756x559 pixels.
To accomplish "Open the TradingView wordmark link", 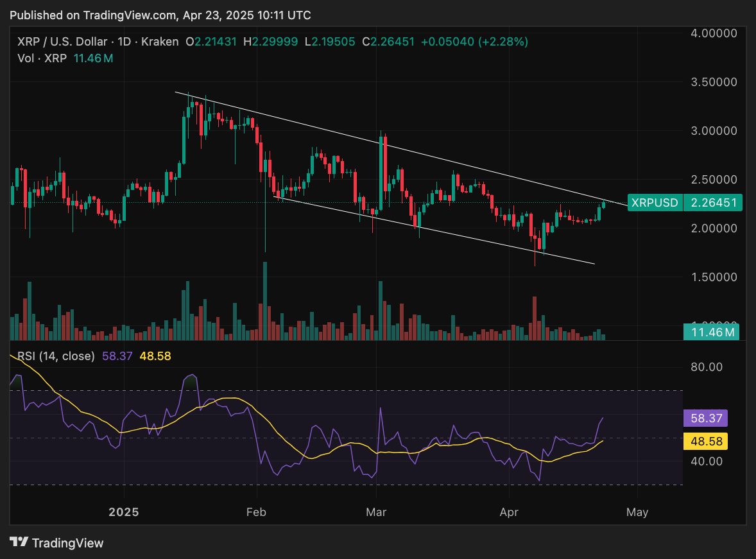I will (67, 543).
